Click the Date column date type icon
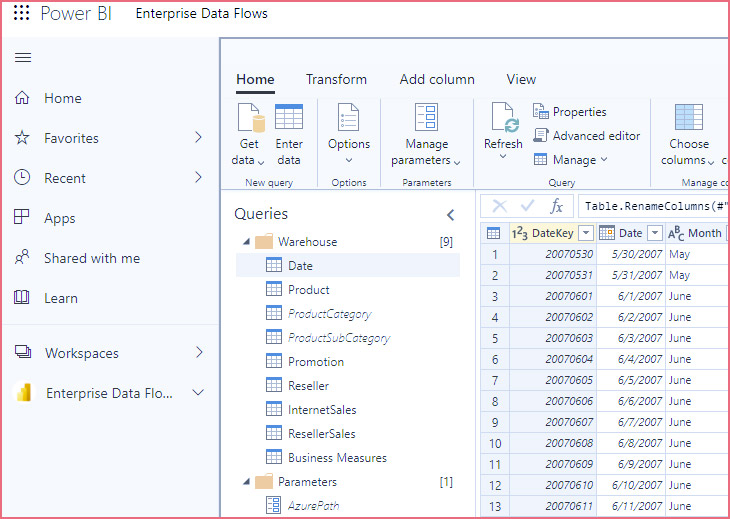The width and height of the screenshot is (730, 519). 607,233
